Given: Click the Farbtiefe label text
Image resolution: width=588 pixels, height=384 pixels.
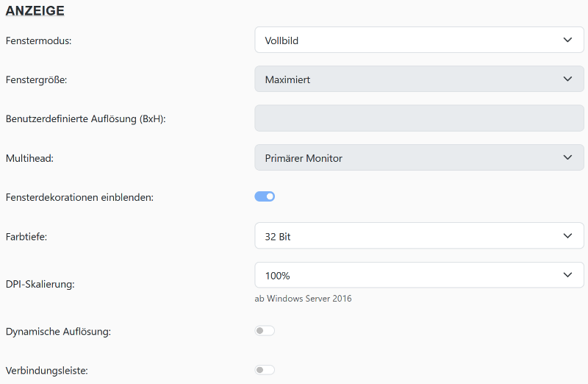Looking at the screenshot, I should pyautogui.click(x=26, y=237).
